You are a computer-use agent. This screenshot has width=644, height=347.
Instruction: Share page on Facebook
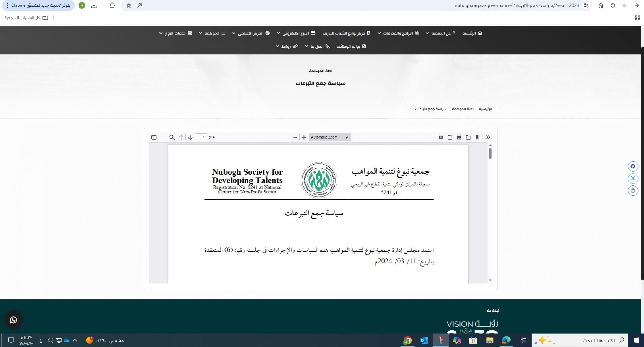click(x=633, y=166)
